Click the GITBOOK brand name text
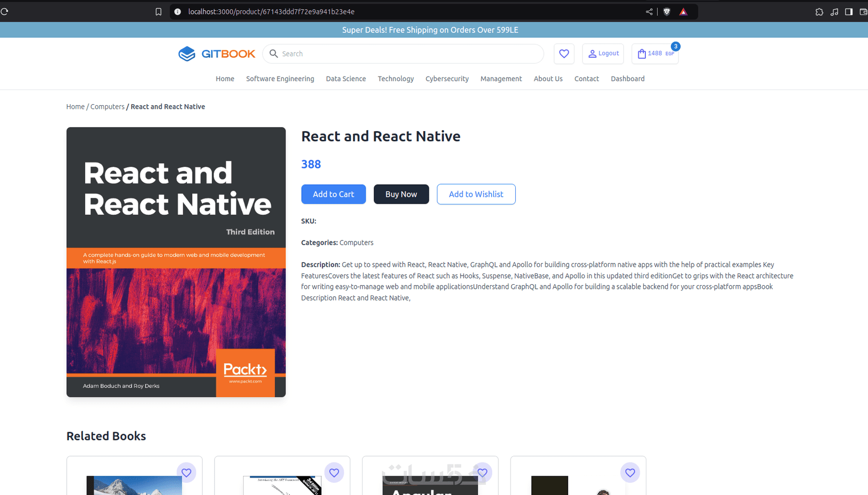The image size is (868, 495). click(228, 54)
